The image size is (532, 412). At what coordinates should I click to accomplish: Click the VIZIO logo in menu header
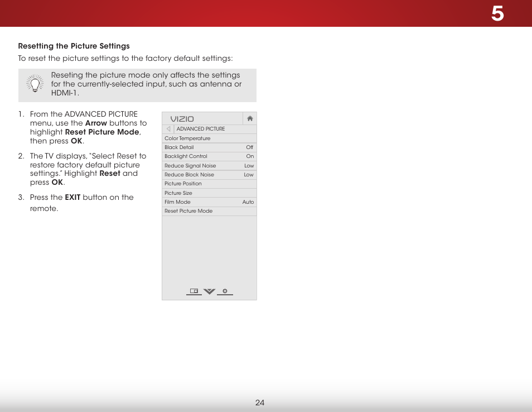click(x=182, y=119)
